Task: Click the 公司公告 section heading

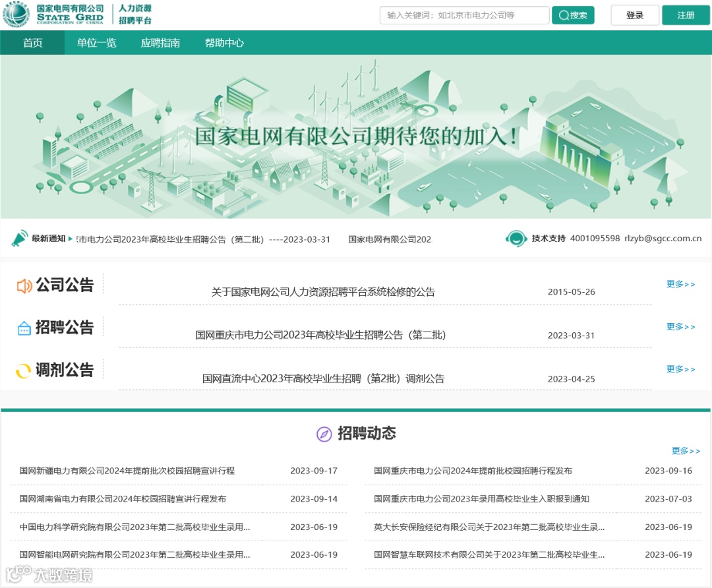Action: pos(65,285)
